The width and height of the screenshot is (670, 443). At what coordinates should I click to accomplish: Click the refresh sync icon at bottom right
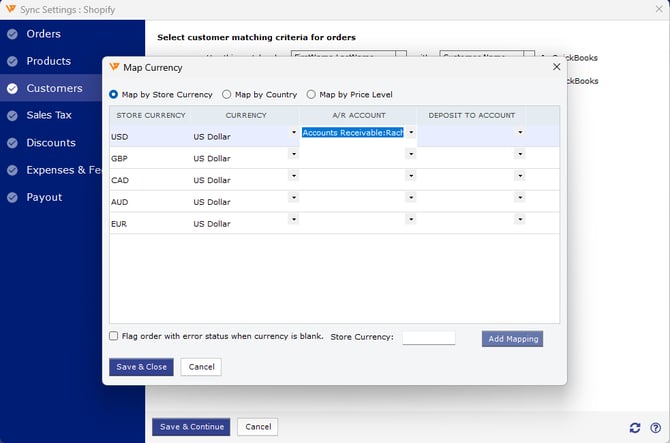pyautogui.click(x=635, y=427)
